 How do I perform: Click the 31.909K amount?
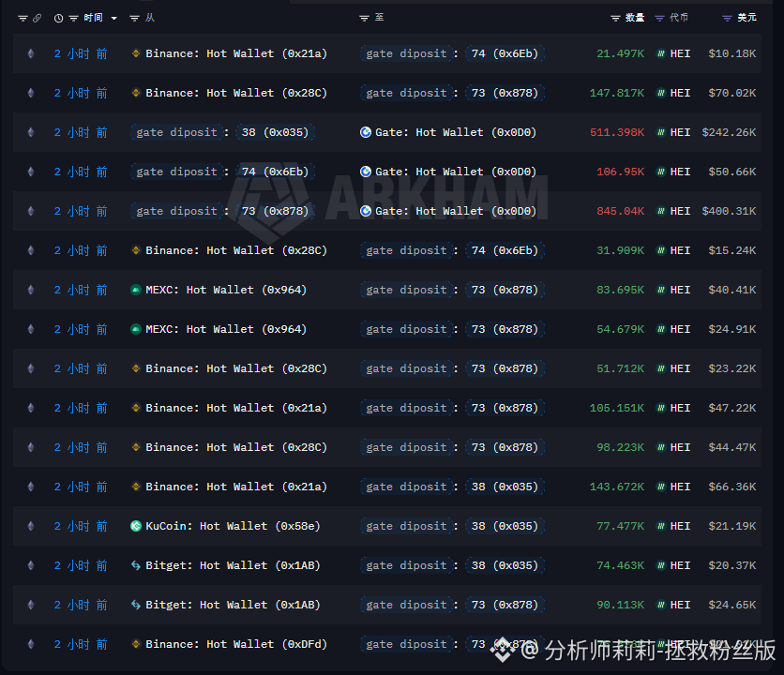click(620, 250)
